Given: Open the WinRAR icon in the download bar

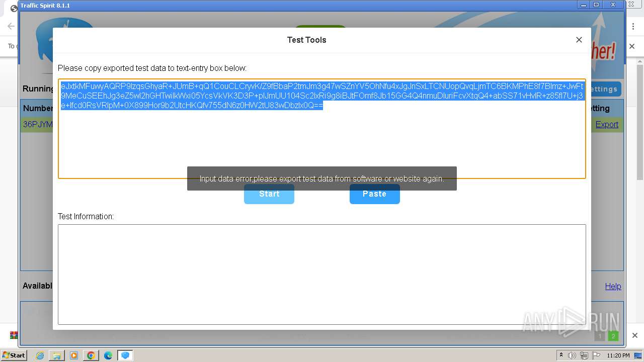Looking at the screenshot, I should coord(14,335).
